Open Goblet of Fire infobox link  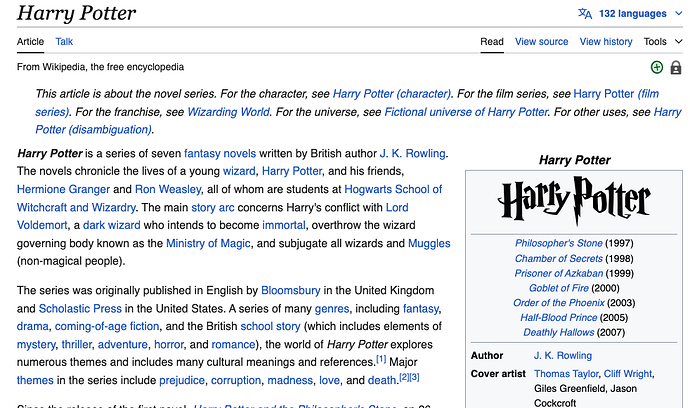558,288
